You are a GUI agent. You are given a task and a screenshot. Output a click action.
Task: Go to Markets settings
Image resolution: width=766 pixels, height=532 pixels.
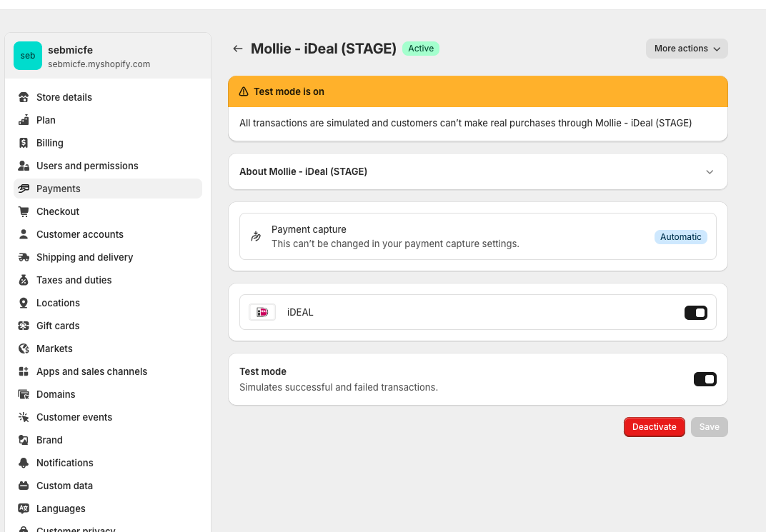pyautogui.click(x=107, y=348)
